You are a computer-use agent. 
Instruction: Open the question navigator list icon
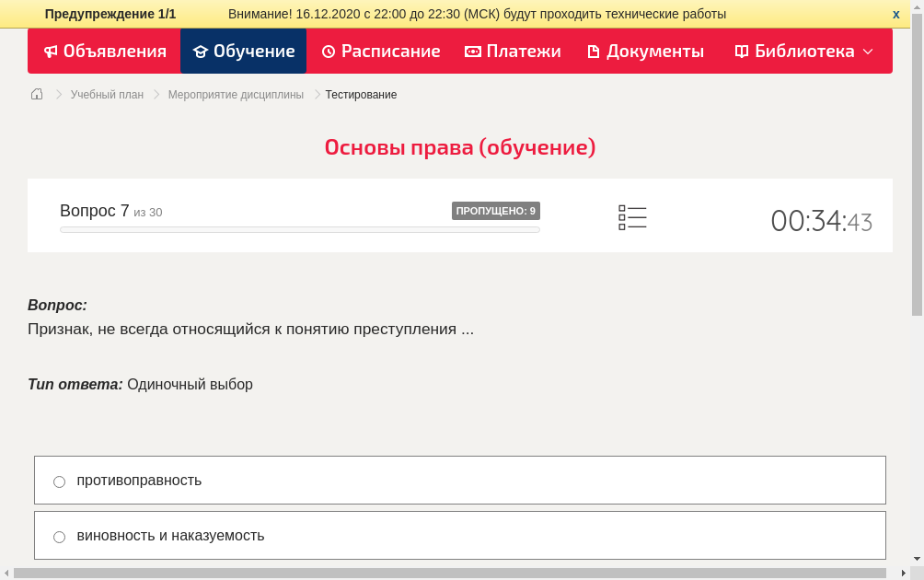coord(632,216)
